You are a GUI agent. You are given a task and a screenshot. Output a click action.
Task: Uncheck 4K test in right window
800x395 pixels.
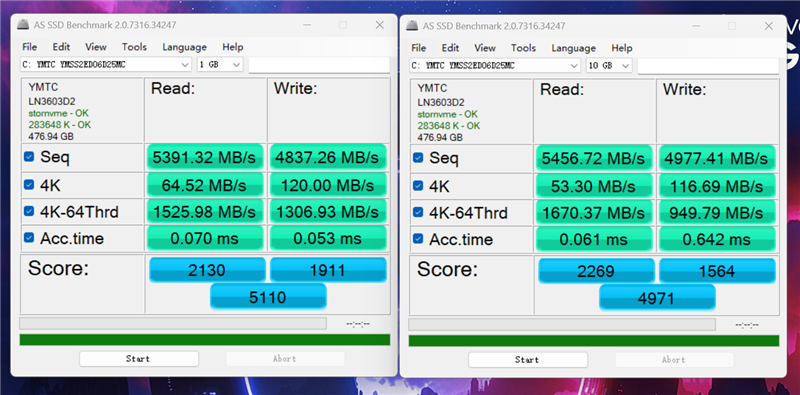(x=418, y=186)
